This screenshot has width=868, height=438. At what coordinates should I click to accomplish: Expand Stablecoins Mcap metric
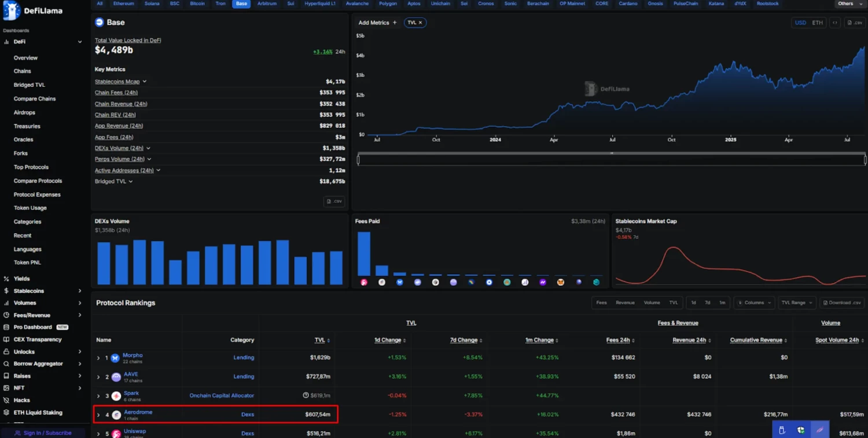coord(145,82)
